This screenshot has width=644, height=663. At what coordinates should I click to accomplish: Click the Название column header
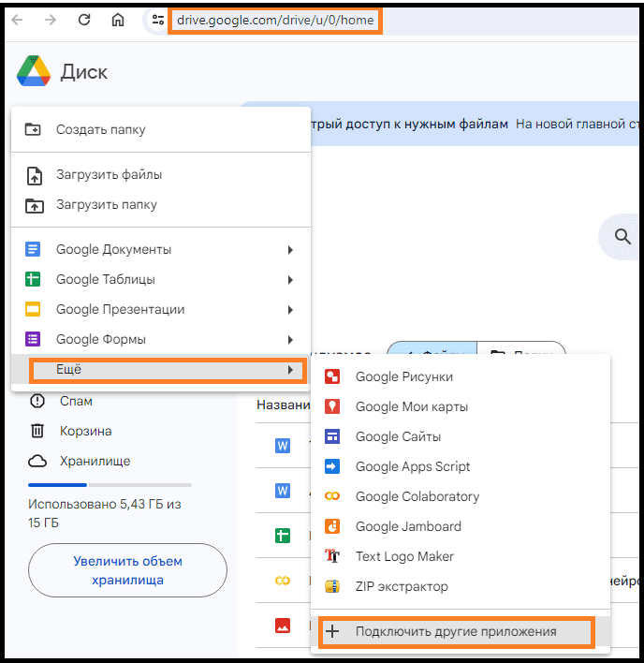point(283,405)
